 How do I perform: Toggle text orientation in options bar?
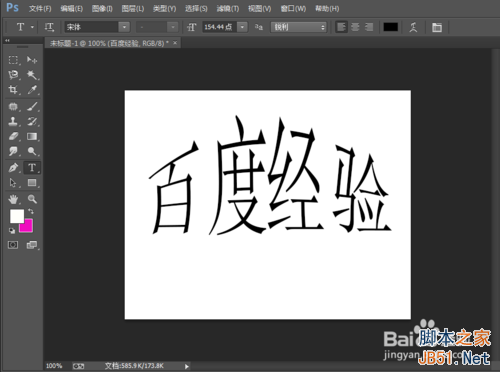click(49, 27)
